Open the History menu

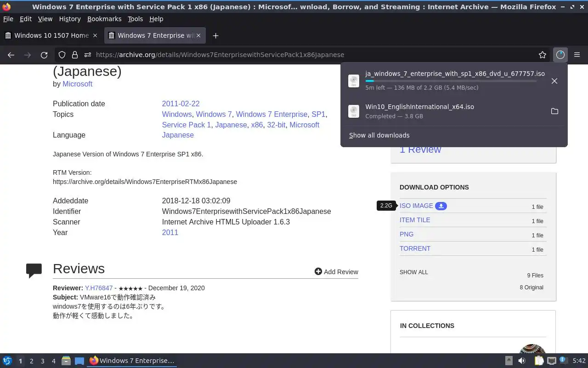coord(70,19)
